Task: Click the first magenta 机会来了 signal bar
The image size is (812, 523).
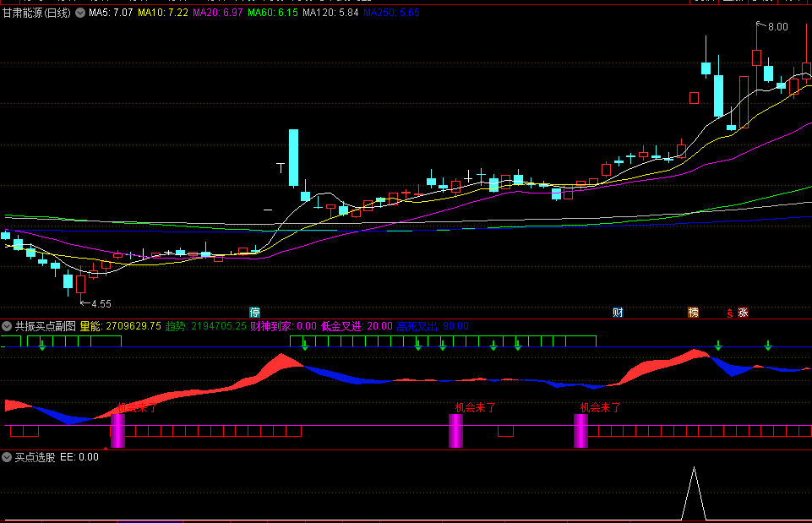Action: coord(117,429)
